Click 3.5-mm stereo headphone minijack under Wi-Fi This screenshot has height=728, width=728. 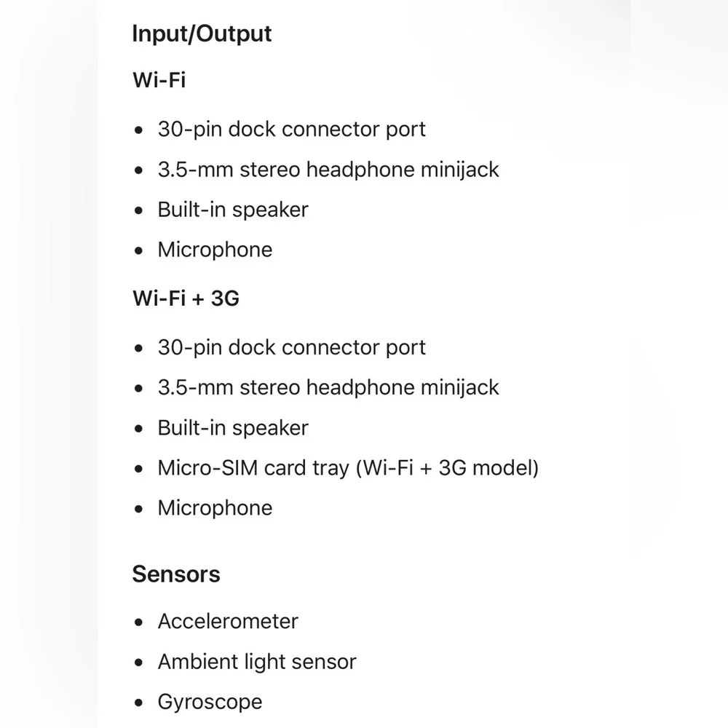(328, 170)
